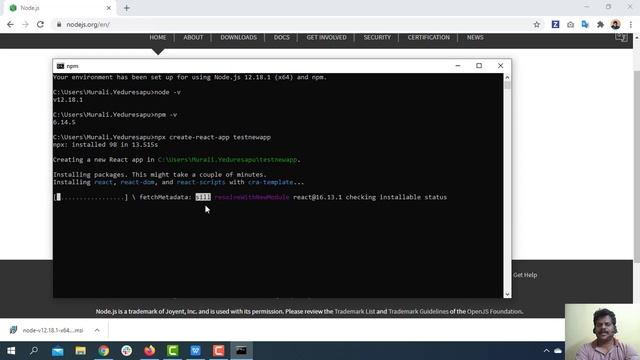The height and width of the screenshot is (360, 640).
Task: Open the red Camtasia recorder taskbar icon
Action: pos(218,351)
